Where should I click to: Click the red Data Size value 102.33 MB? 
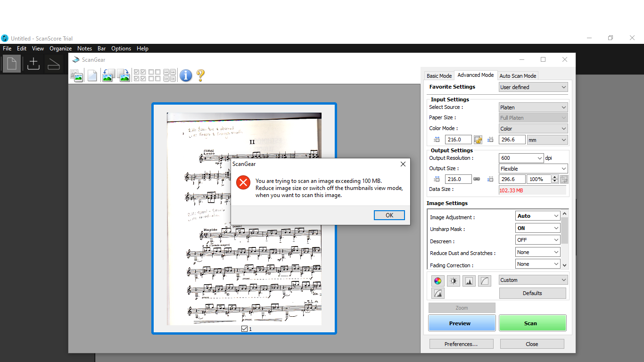point(512,190)
